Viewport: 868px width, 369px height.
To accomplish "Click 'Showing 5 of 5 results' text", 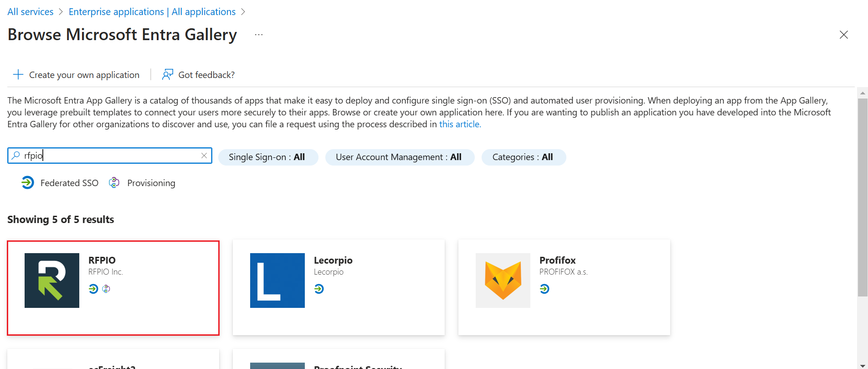I will (61, 219).
